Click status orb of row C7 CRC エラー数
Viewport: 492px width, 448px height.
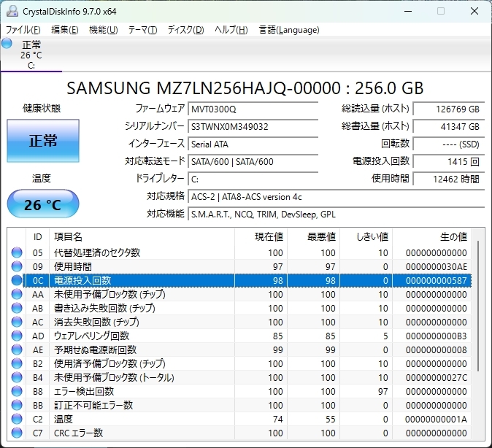coord(17,433)
